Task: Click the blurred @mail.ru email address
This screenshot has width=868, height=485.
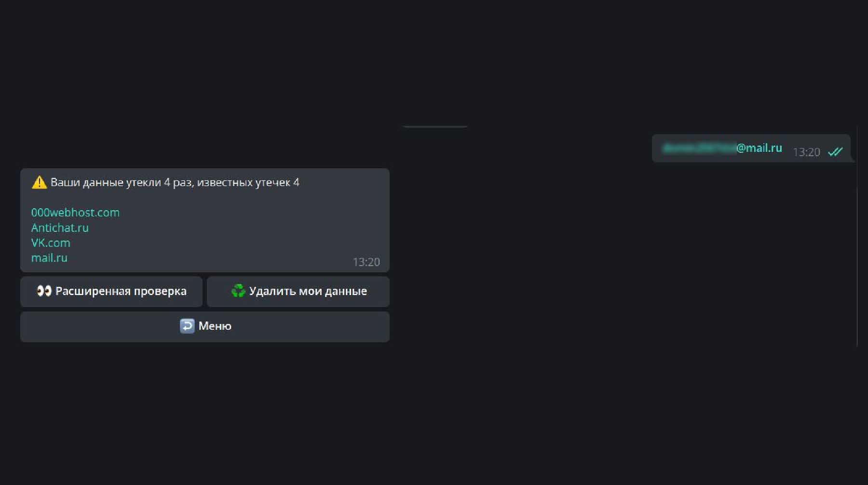Action: point(722,148)
